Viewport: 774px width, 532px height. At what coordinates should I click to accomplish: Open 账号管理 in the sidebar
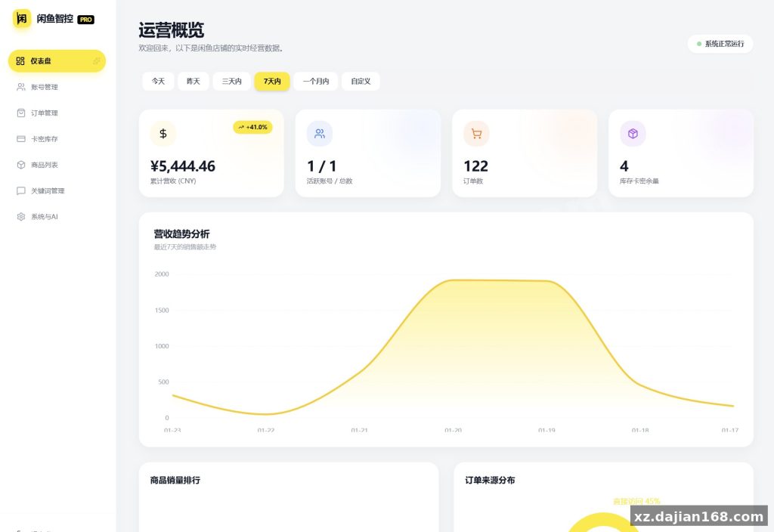click(x=57, y=87)
